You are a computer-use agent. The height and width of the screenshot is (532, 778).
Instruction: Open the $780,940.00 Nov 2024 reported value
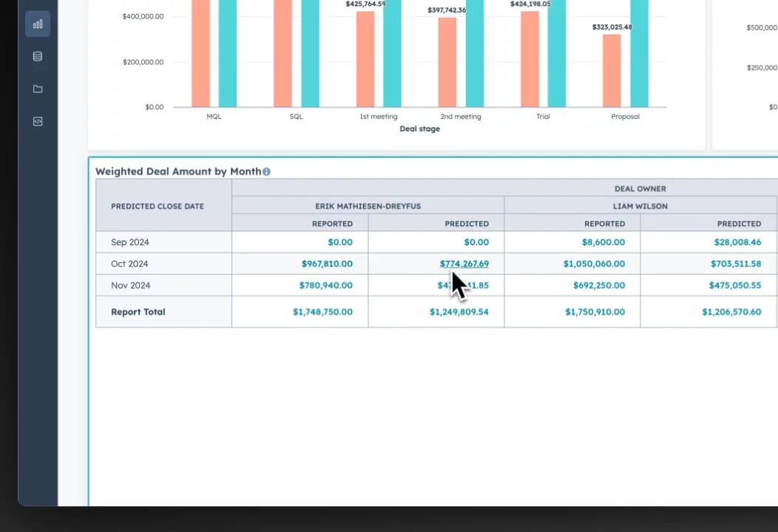325,285
